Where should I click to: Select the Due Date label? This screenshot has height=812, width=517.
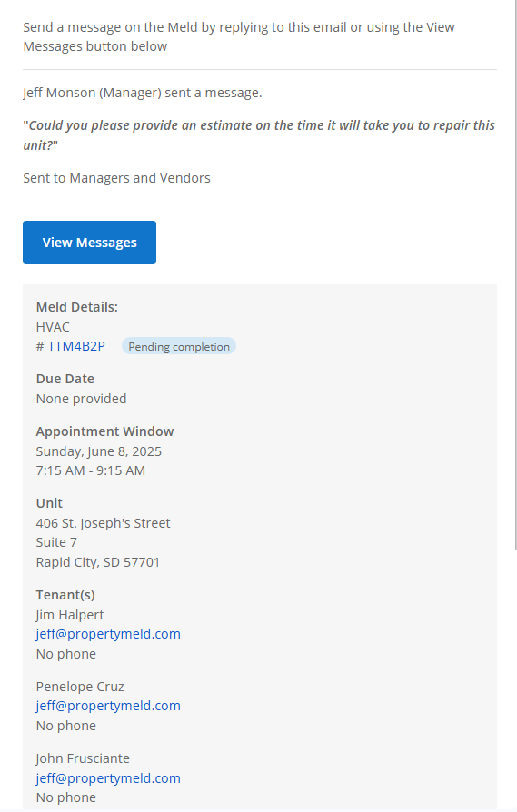pyautogui.click(x=65, y=379)
